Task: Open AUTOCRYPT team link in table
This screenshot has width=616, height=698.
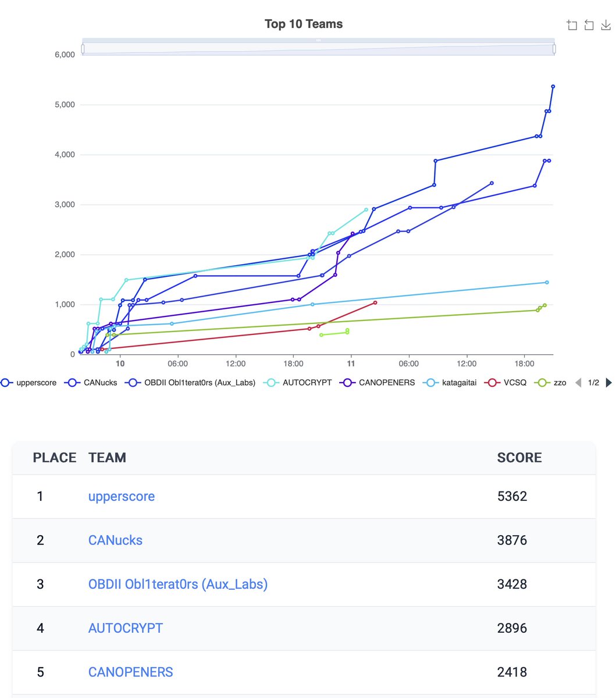Action: (x=126, y=628)
